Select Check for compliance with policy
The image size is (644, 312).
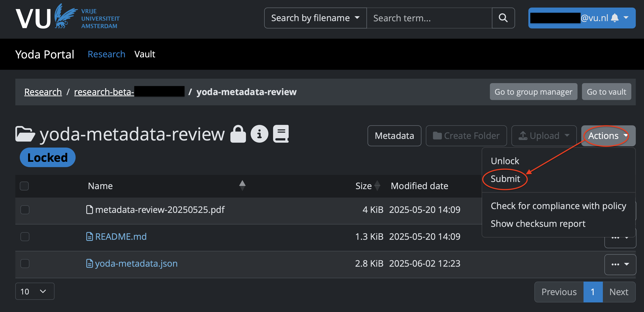click(558, 206)
